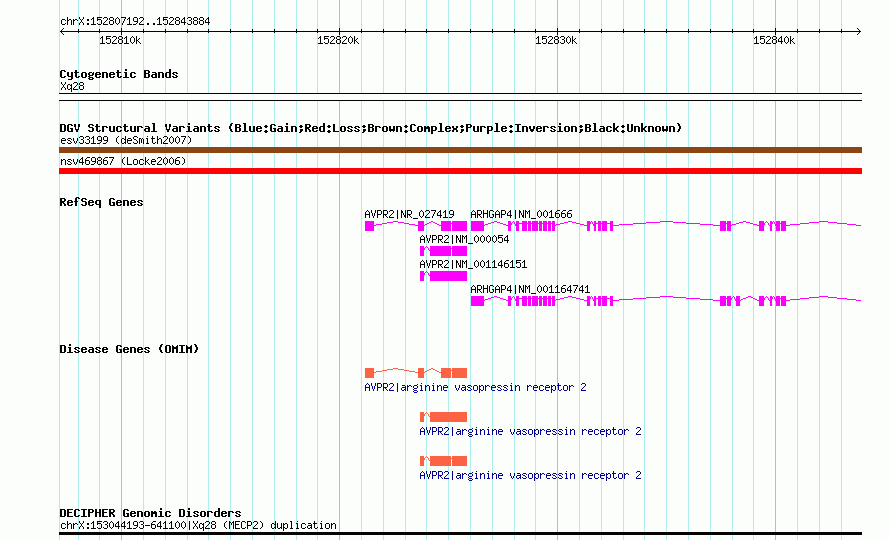This screenshot has height=540, width=890.
Task: Click the nsv469867 red loss variant bar
Action: coord(460,171)
